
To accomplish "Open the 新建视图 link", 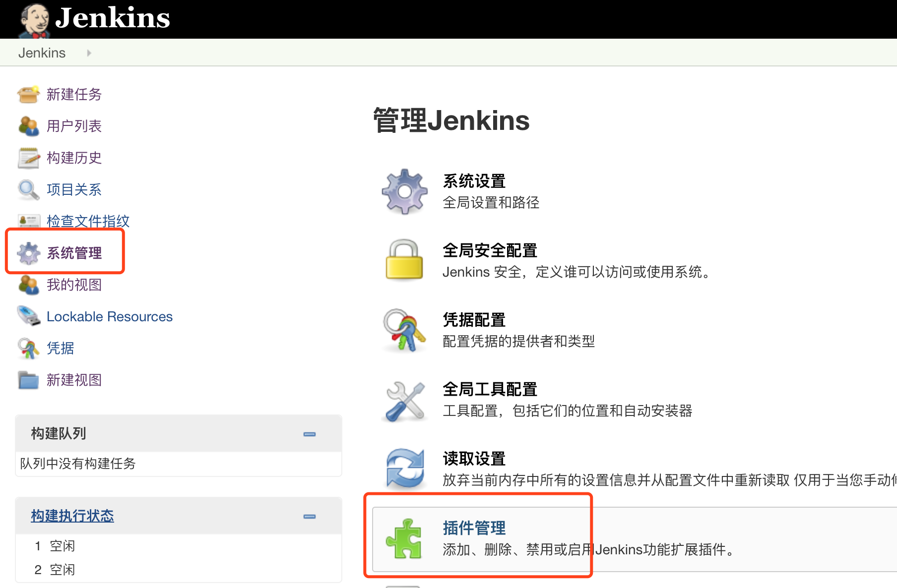I will (x=74, y=380).
